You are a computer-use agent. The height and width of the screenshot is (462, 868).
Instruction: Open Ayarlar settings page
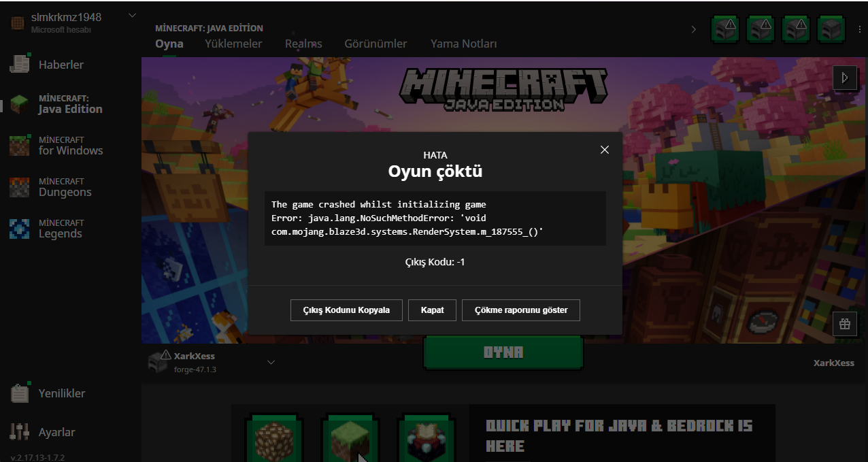(44, 432)
